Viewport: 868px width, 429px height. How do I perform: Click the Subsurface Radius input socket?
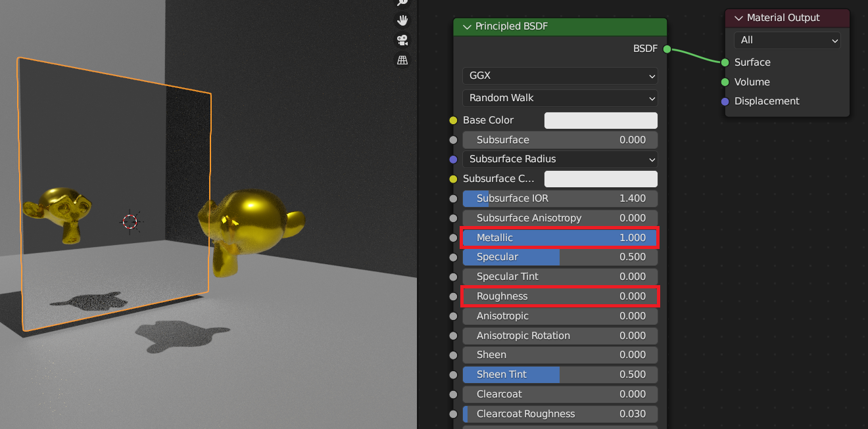coord(453,159)
